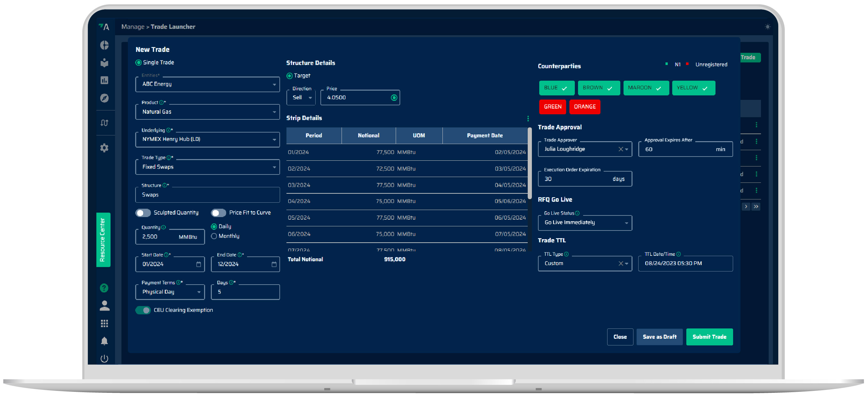Open the Resource Center side tab

[x=103, y=240]
